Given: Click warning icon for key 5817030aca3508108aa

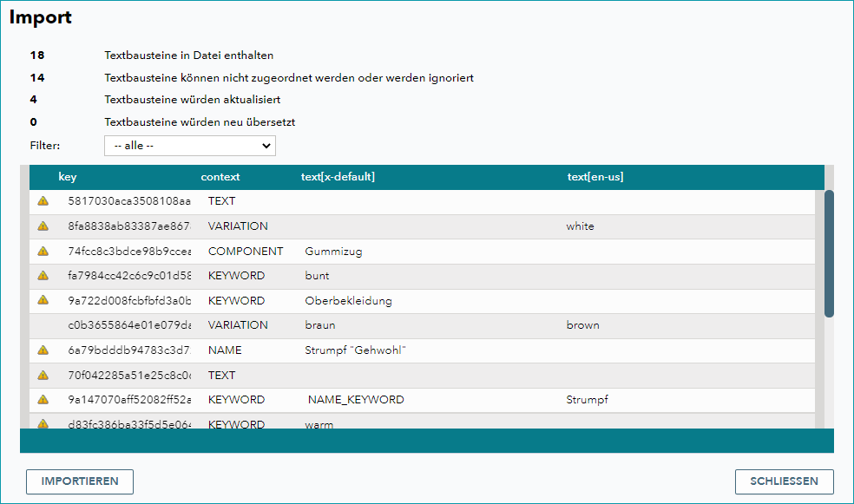Looking at the screenshot, I should [x=43, y=201].
